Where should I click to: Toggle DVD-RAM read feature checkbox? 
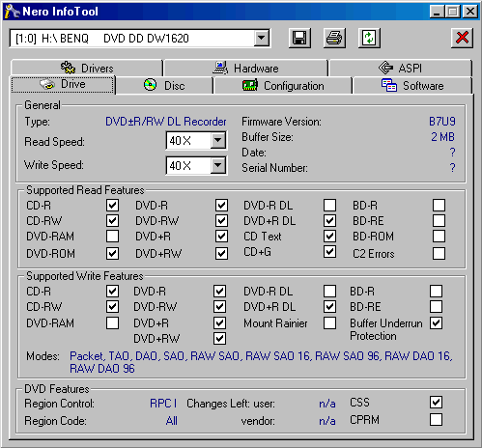point(112,236)
